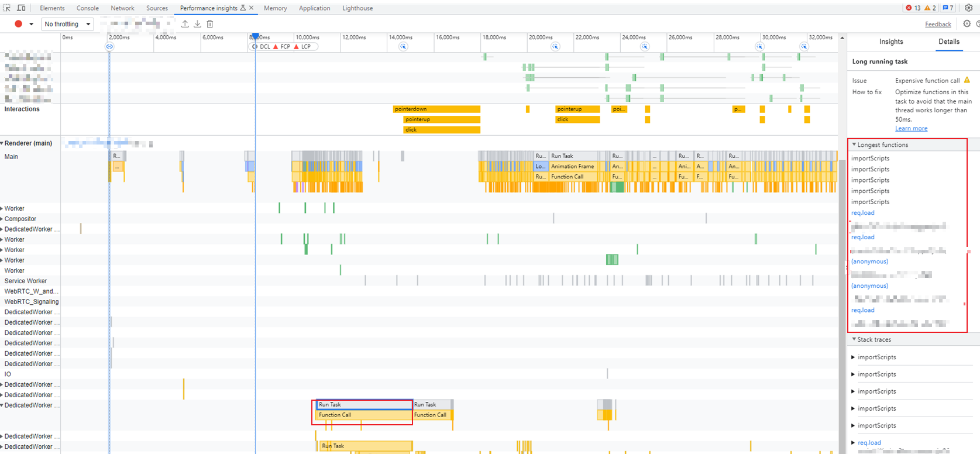Expand first importScripts stack trace entry
Screen dimensions: 980x454
(x=853, y=357)
